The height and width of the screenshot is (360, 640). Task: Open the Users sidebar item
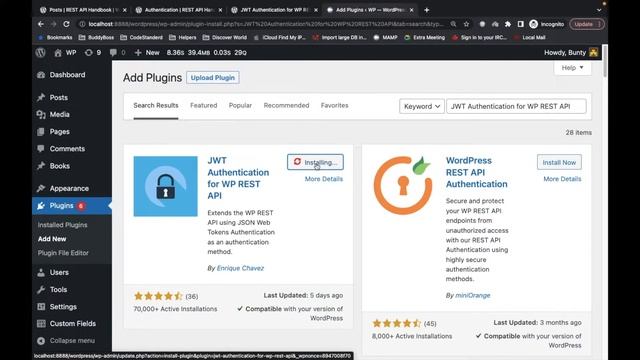point(59,273)
